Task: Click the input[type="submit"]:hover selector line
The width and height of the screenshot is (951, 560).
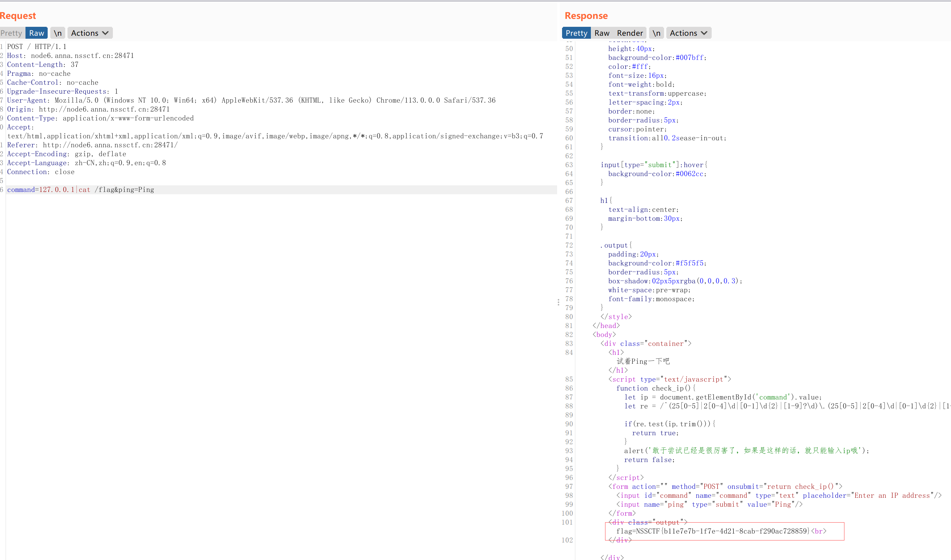Action: click(654, 165)
